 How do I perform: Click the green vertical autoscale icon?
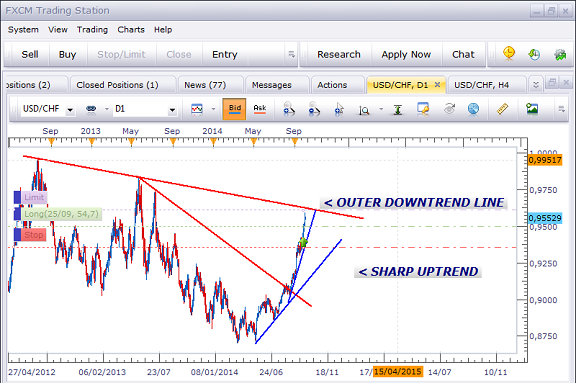pyautogui.click(x=397, y=109)
